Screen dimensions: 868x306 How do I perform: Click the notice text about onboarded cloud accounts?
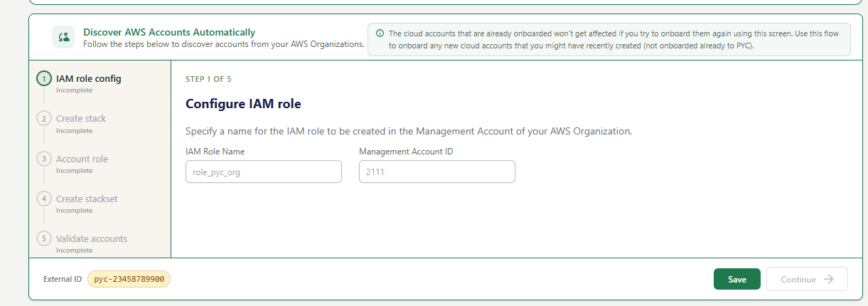(614, 39)
